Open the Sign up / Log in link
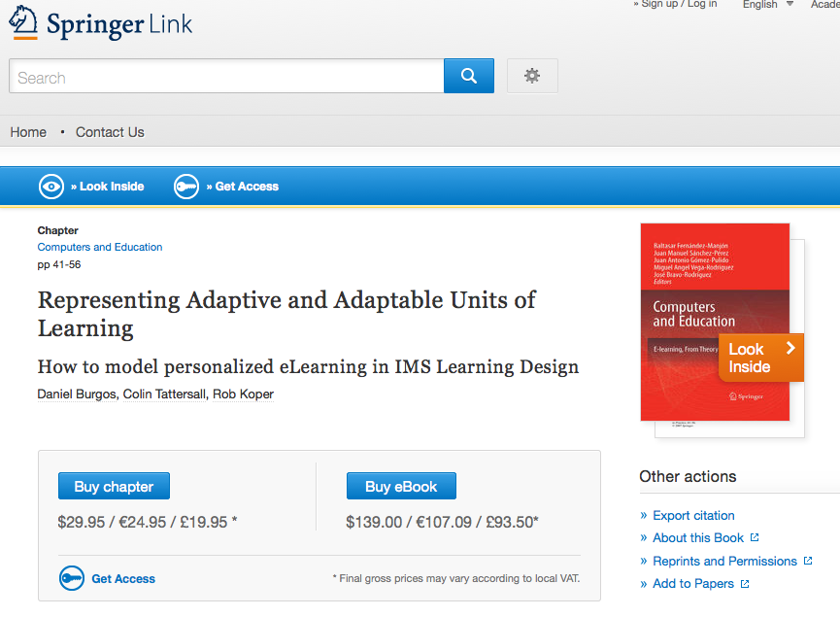This screenshot has height=617, width=840. tap(679, 5)
